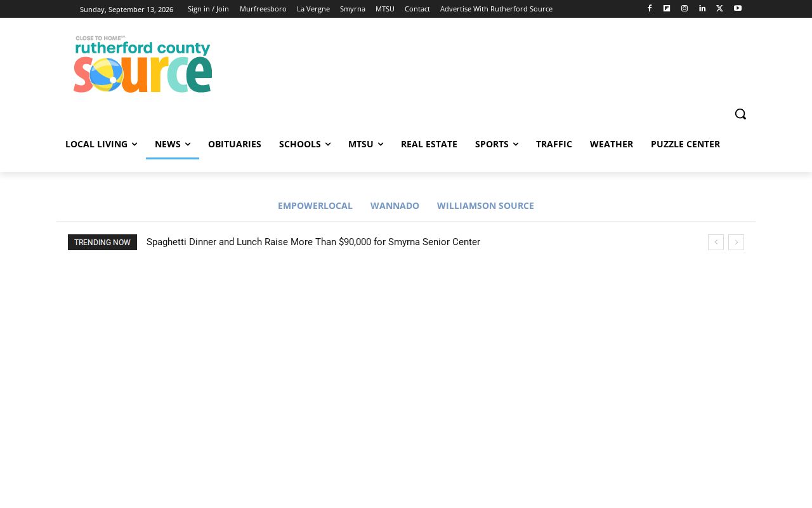Screen dimensions: 812x508
Task: Open the Weather page
Action: [612, 144]
